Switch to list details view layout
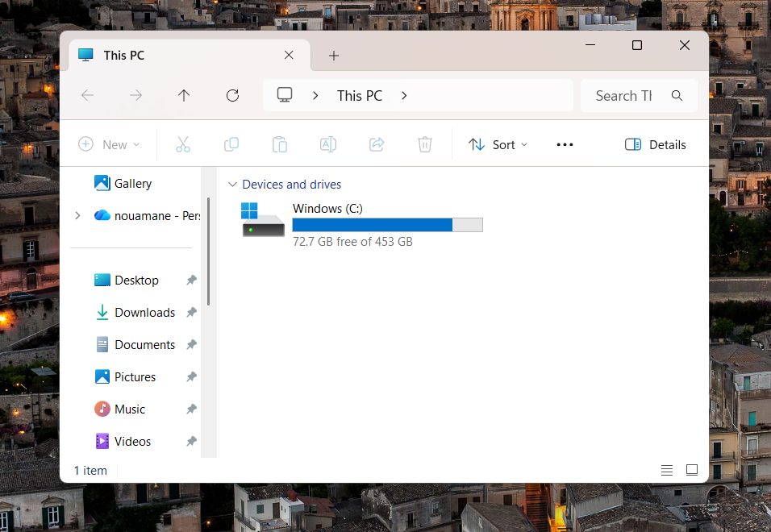The image size is (771, 532). pos(667,470)
